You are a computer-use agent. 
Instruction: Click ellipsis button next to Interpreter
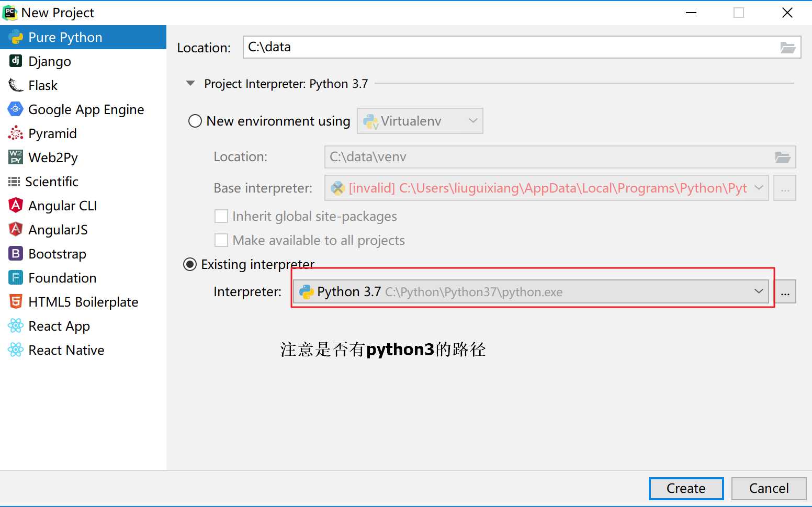coord(785,291)
